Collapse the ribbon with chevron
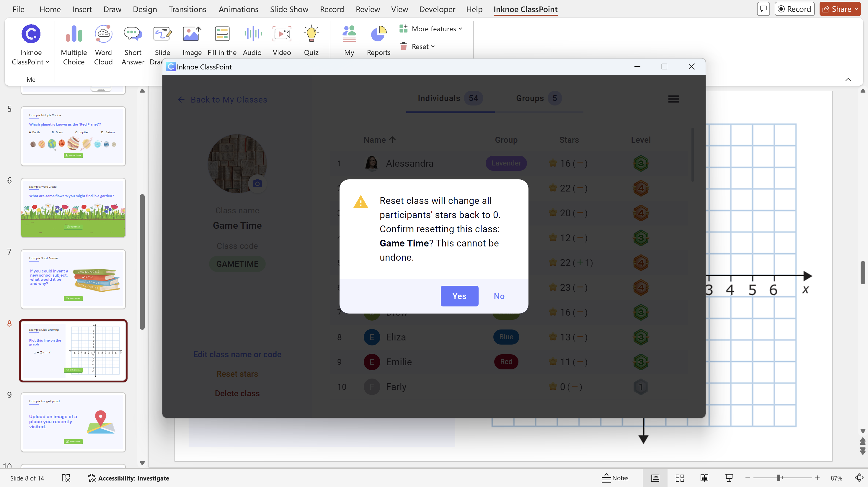Screen dimensions: 868x487 (848, 79)
